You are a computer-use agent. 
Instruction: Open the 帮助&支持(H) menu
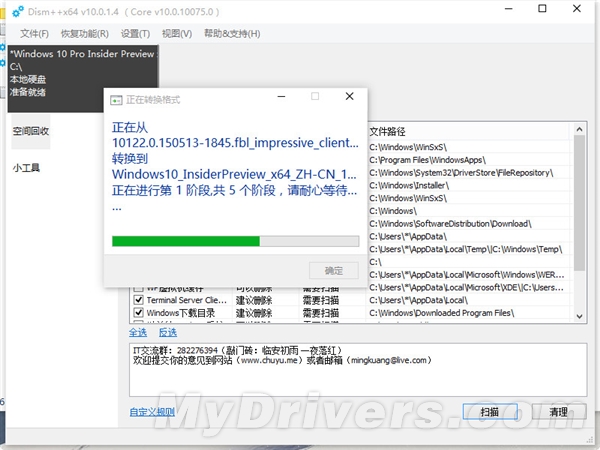[x=232, y=34]
